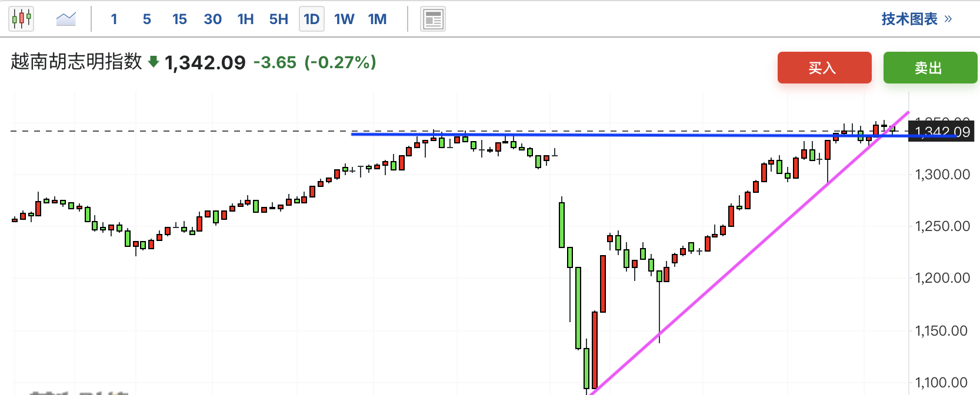980x395 pixels.
Task: Change chart to 1W interval
Action: click(344, 19)
